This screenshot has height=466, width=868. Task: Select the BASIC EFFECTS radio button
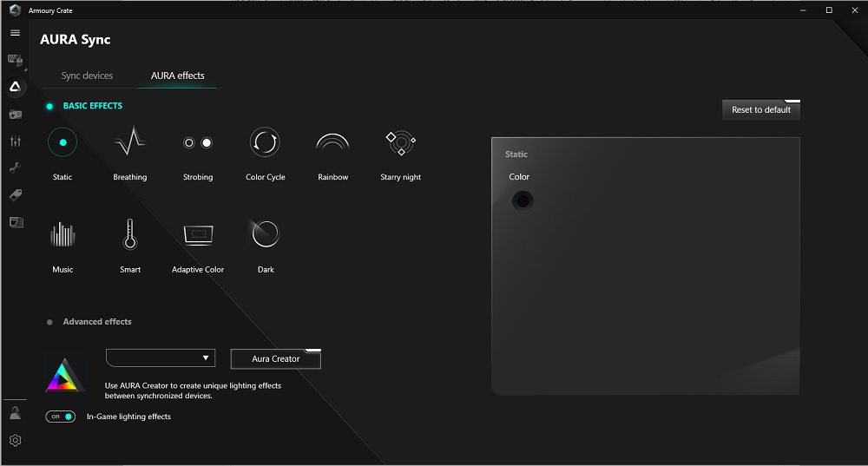point(49,106)
